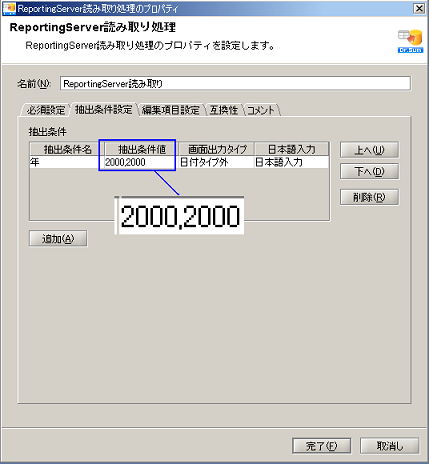The image size is (429, 464).
Task: Click the title bar application icon
Action: pos(9,8)
